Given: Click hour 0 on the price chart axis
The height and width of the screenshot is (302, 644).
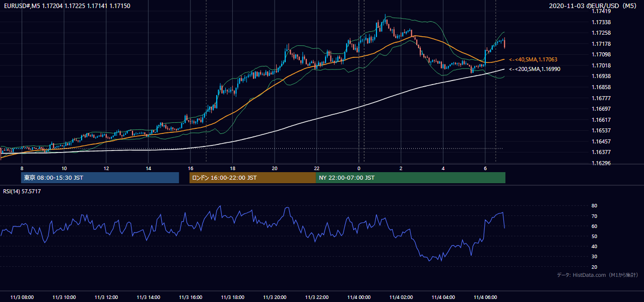Looking at the screenshot, I should pos(359,168).
